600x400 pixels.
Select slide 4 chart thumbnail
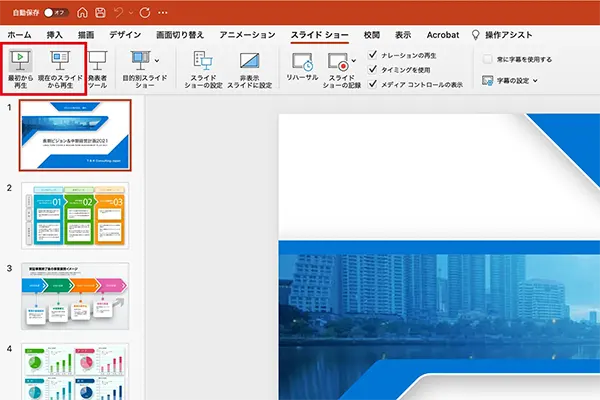[76, 371]
